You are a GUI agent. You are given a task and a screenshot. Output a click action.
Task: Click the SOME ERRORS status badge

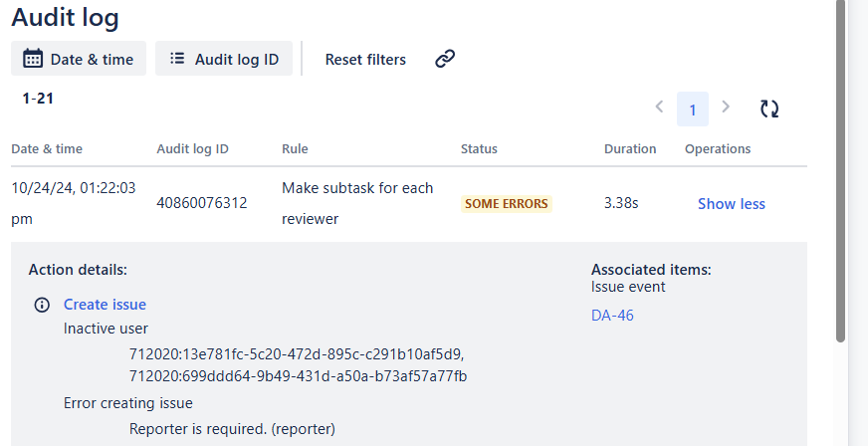point(506,204)
